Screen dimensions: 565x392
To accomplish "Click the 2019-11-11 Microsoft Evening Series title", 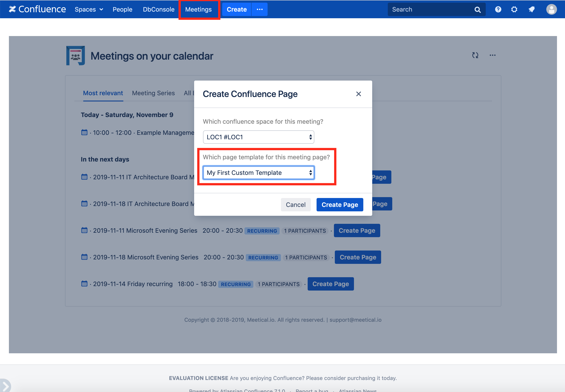I will coord(145,230).
